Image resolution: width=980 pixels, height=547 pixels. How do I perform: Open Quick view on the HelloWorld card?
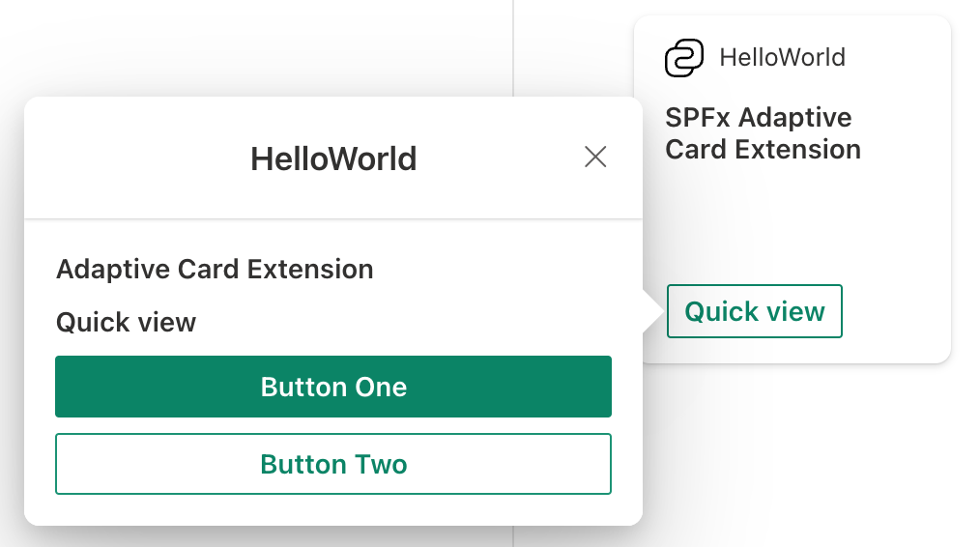[755, 311]
